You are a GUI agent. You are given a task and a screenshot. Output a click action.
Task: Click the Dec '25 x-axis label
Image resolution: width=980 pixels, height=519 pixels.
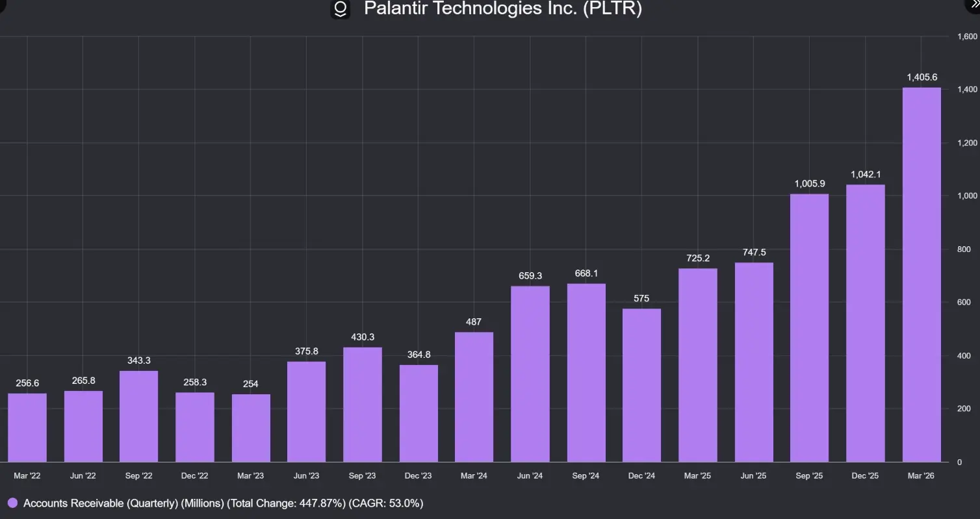tap(866, 476)
